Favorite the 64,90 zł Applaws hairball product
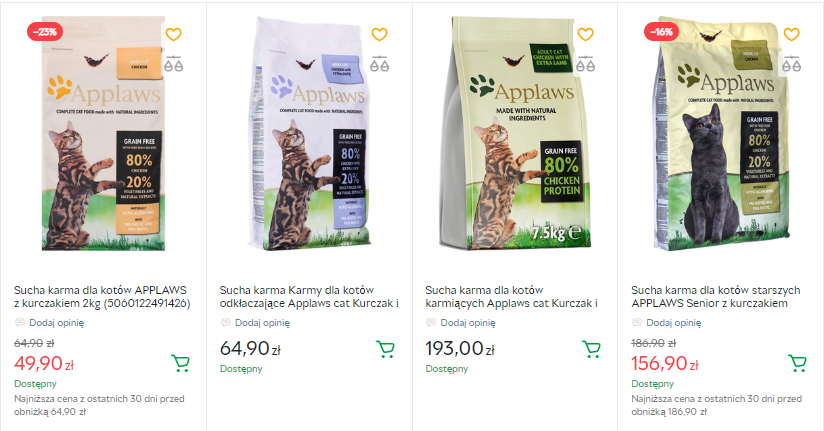 click(x=379, y=35)
